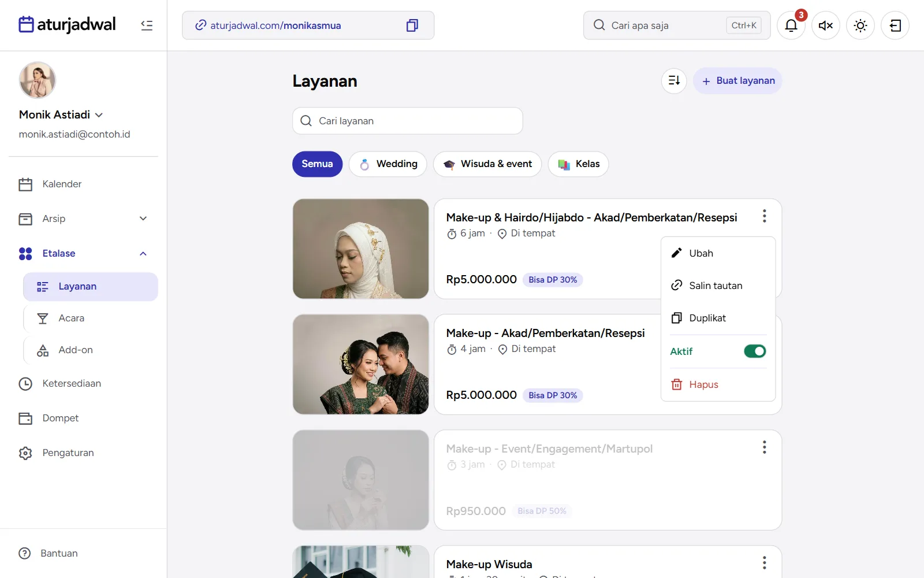The height and width of the screenshot is (578, 924).
Task: Filter services by Wedding
Action: pos(388,164)
